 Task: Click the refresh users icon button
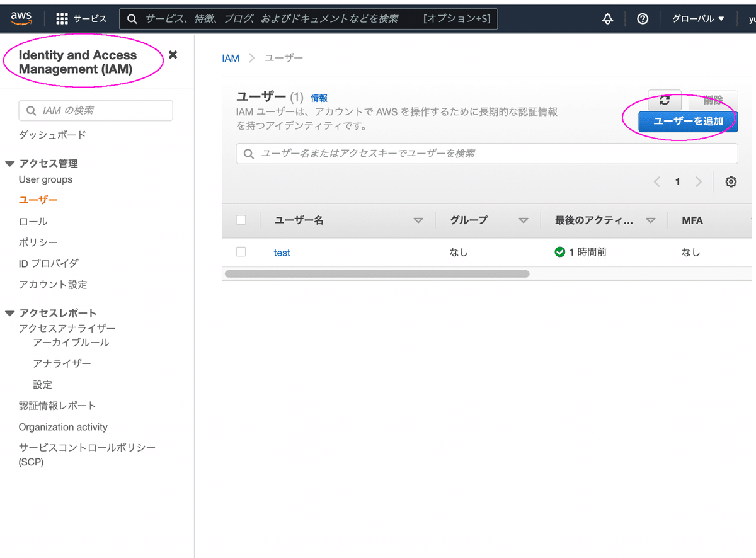click(x=665, y=100)
